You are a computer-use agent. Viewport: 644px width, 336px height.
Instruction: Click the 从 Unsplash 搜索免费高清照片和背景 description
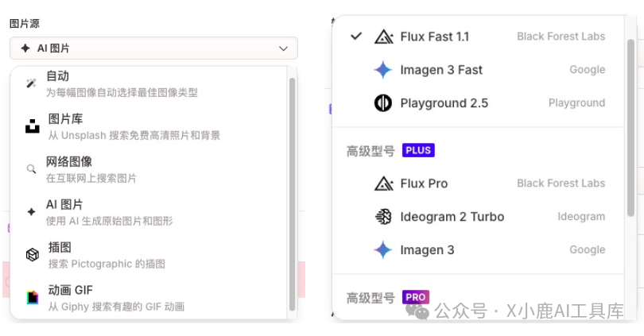[134, 135]
